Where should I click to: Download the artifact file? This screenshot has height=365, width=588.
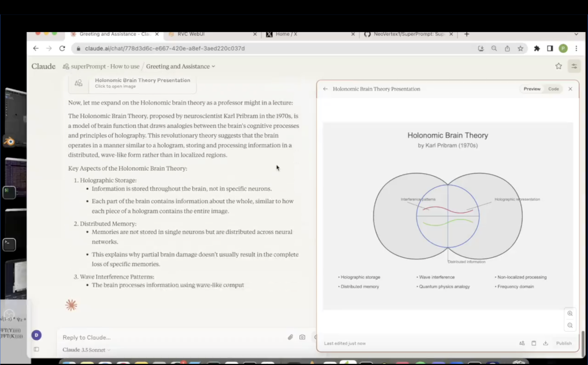coord(546,343)
